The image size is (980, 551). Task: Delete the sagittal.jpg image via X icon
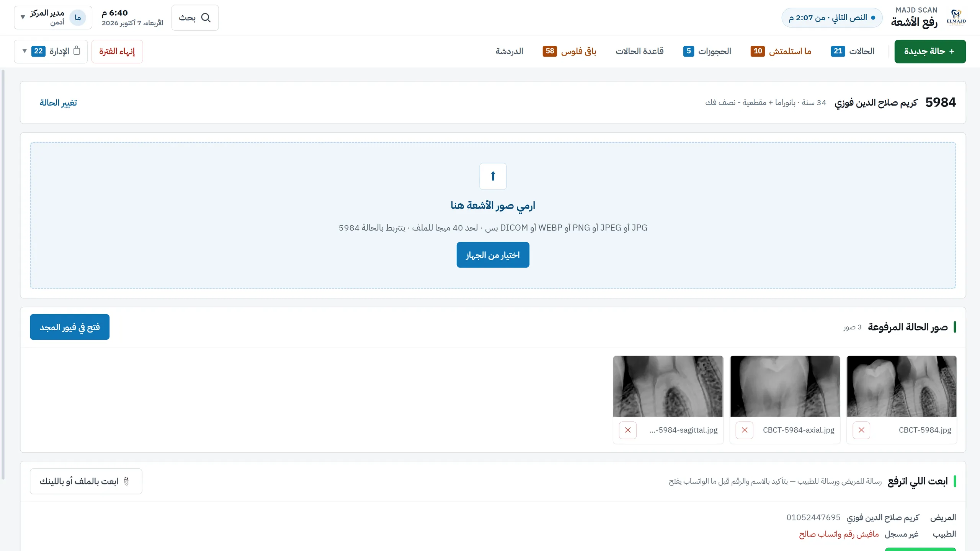point(628,430)
